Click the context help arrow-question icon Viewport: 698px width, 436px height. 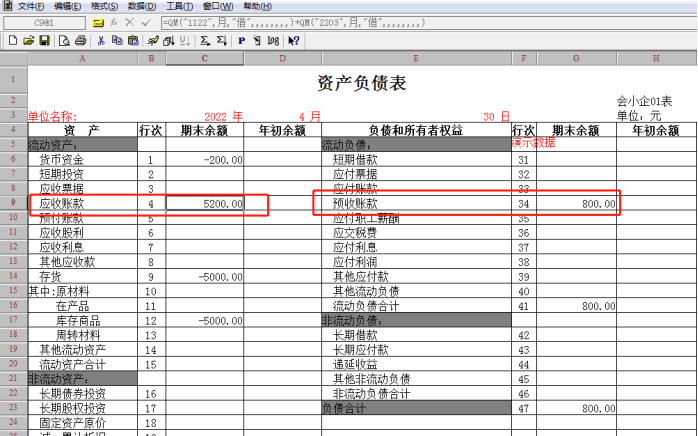point(293,41)
